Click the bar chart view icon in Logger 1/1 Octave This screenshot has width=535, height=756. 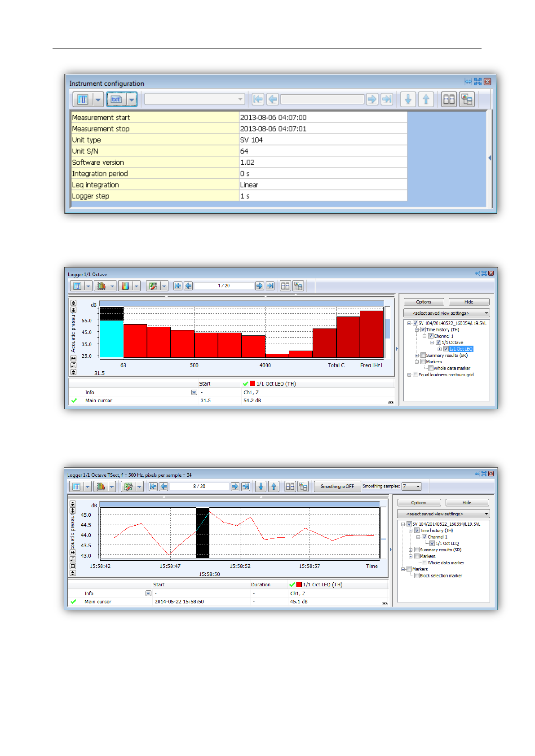click(x=102, y=286)
